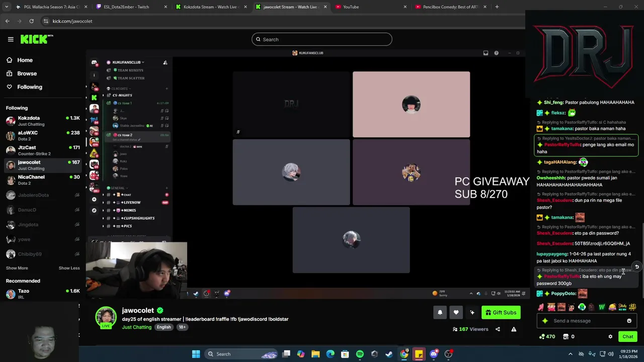Click Show More under following list
Screen dimensions: 644x362
17,268
